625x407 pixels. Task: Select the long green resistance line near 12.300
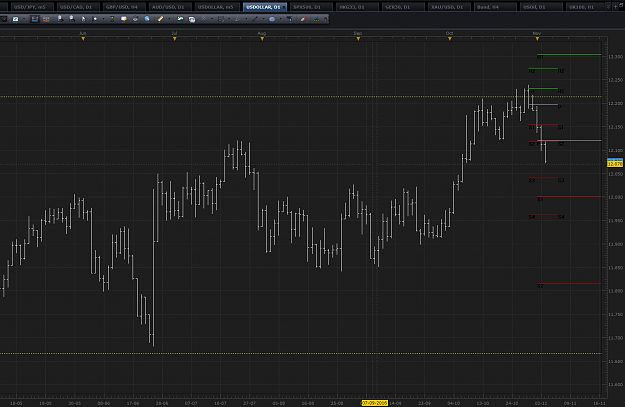tap(569, 54)
